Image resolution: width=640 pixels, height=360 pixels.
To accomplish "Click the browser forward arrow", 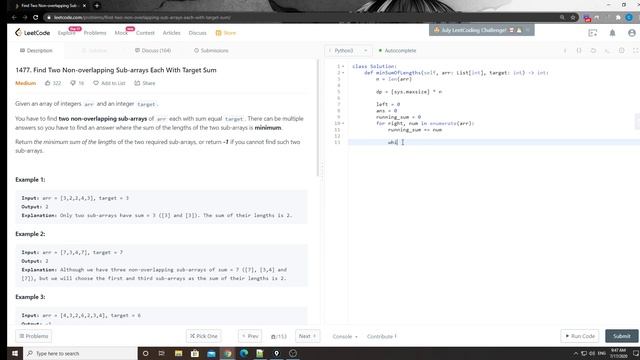I will pos(25,18).
